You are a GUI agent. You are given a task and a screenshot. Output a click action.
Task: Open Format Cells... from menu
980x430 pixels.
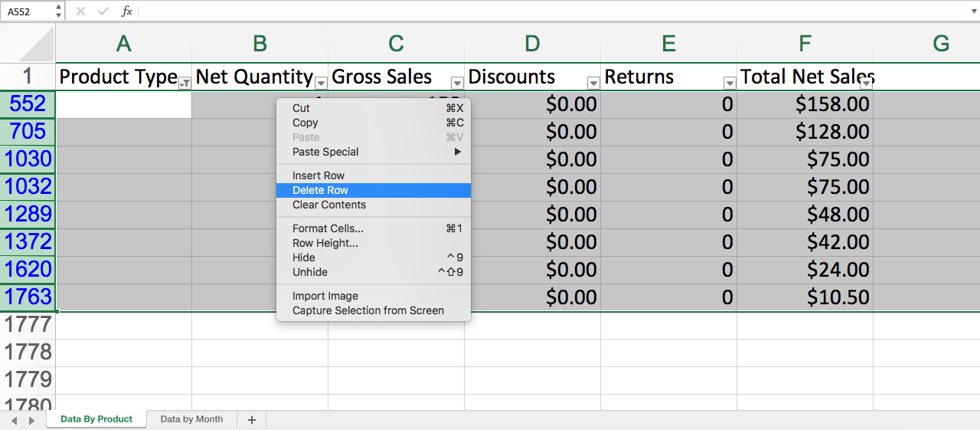point(374,228)
